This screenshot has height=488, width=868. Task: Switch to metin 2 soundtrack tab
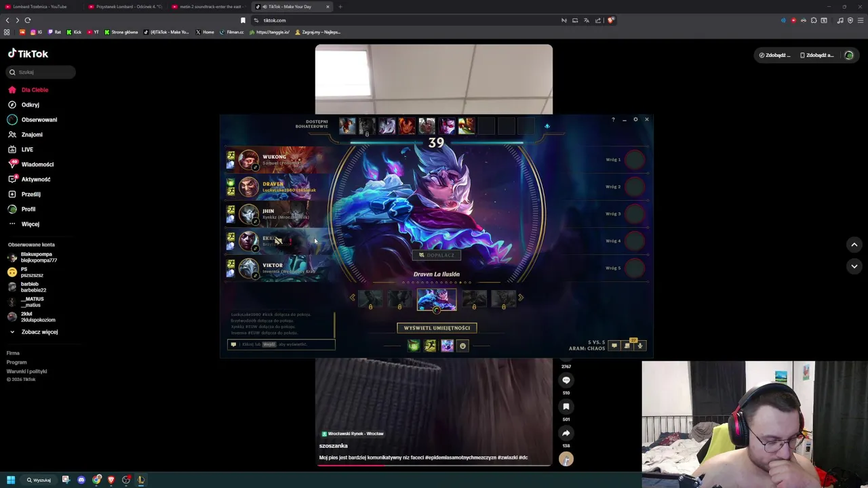(205, 7)
